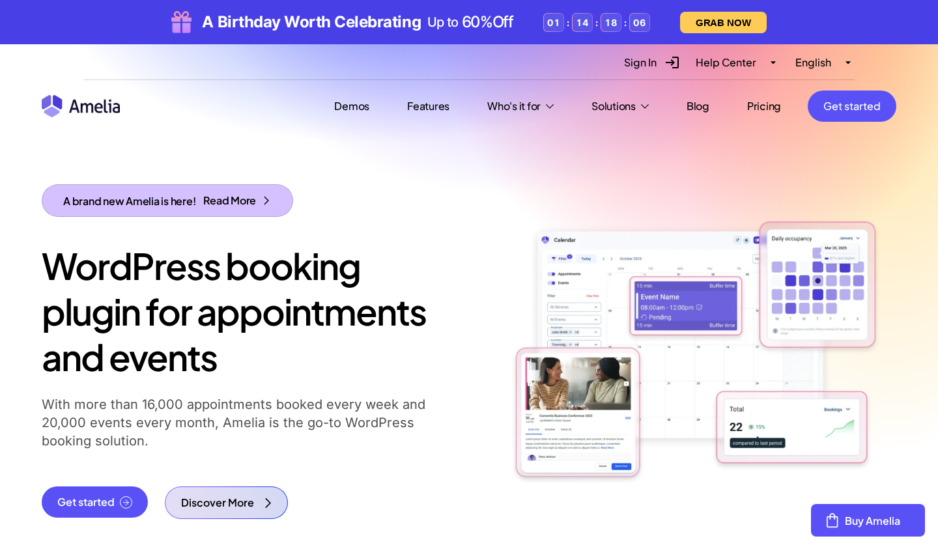Image resolution: width=938 pixels, height=560 pixels.
Task: Click the Discover More button
Action: [226, 503]
